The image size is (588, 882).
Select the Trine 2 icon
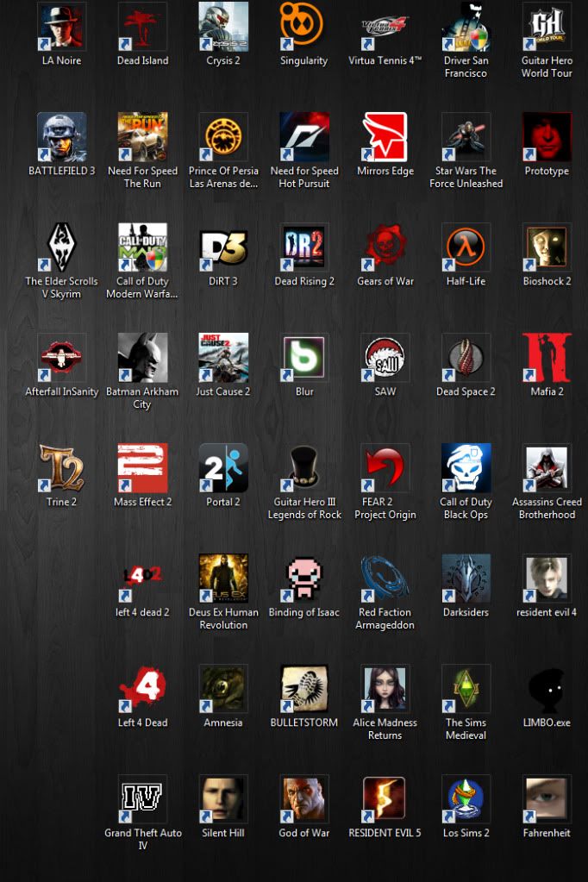pyautogui.click(x=61, y=467)
